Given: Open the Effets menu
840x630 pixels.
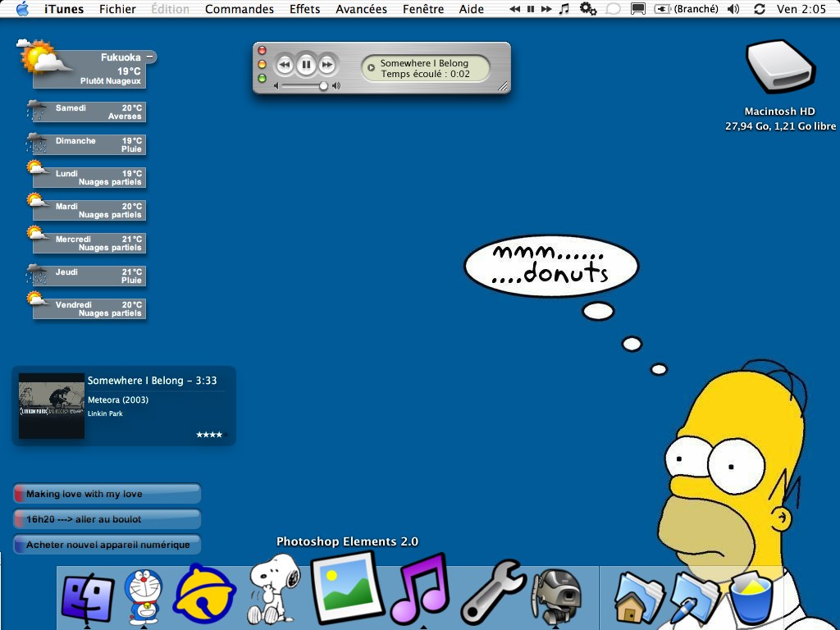Looking at the screenshot, I should pos(305,9).
